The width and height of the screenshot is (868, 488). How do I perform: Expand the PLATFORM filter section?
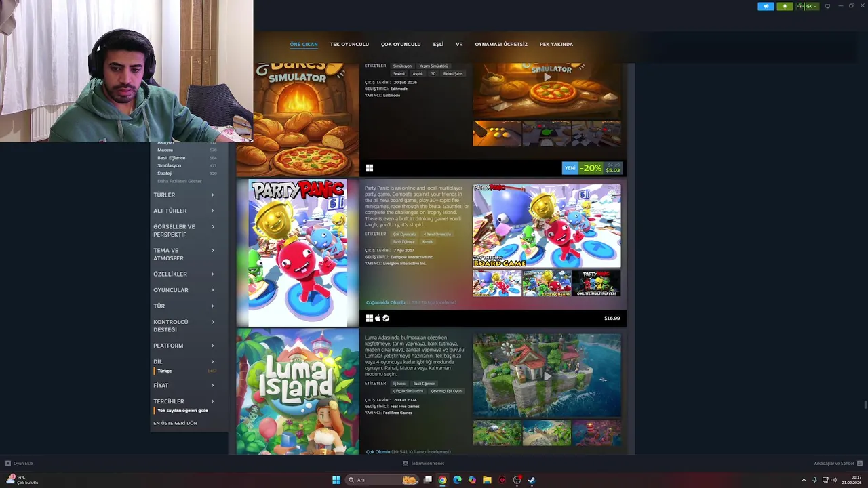[x=184, y=346]
